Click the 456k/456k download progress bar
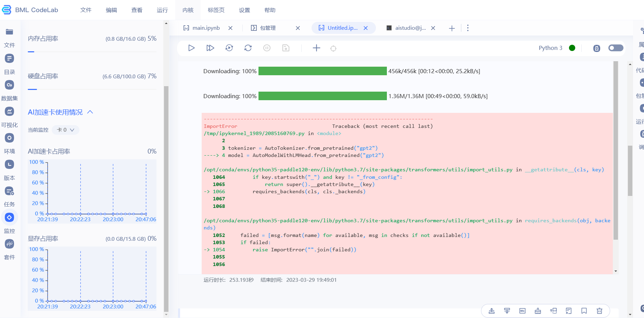 323,71
